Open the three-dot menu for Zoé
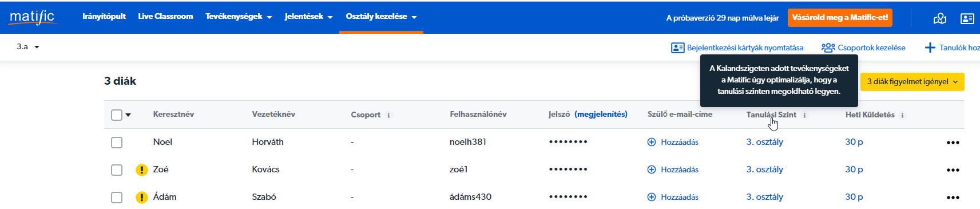 (x=953, y=170)
